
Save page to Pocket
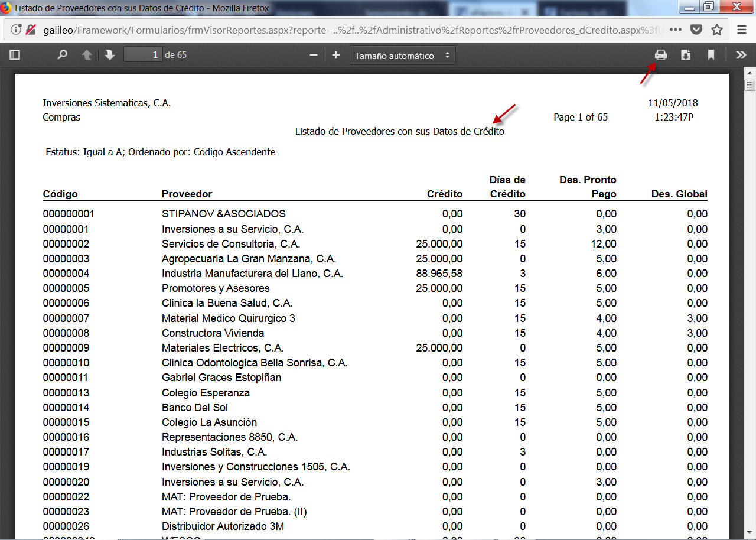click(696, 30)
